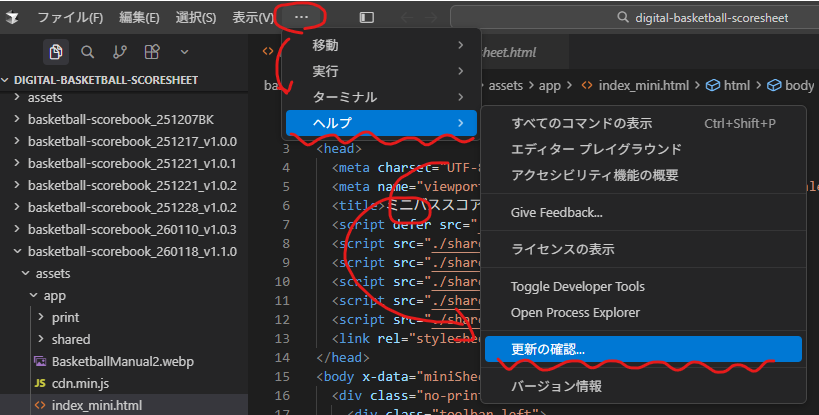Open the 編集(E) menu
Image resolution: width=819 pixels, height=415 pixels.
point(139,17)
